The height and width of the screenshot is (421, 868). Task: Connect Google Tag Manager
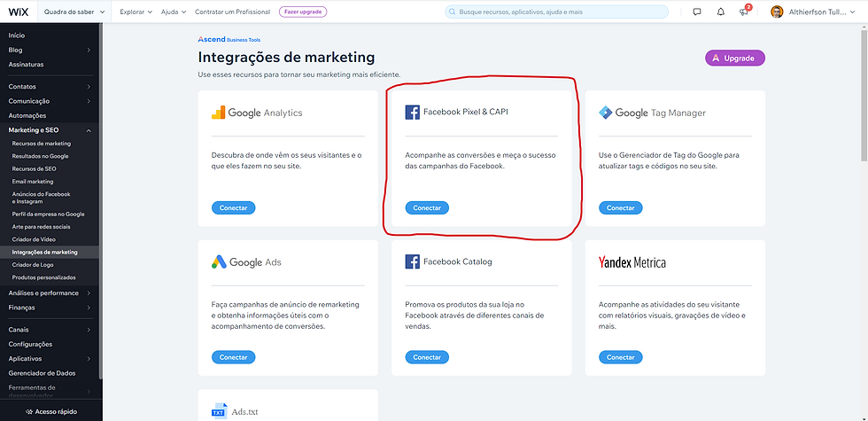(621, 207)
